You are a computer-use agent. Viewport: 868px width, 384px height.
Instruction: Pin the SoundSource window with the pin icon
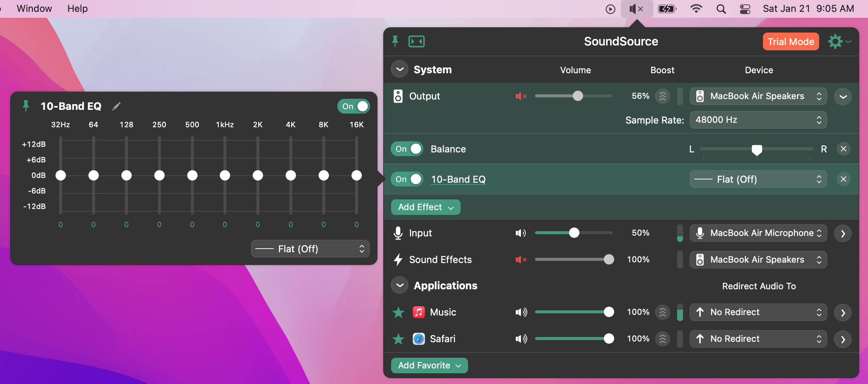395,41
